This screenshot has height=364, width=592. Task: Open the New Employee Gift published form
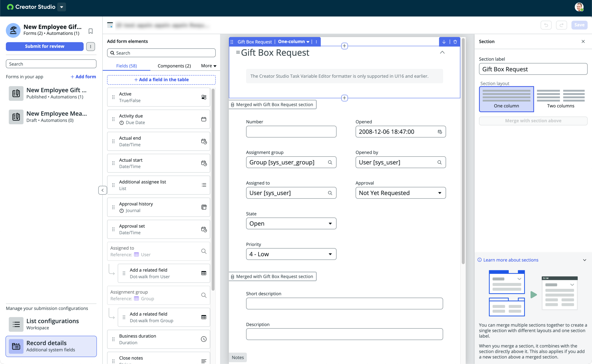point(51,93)
